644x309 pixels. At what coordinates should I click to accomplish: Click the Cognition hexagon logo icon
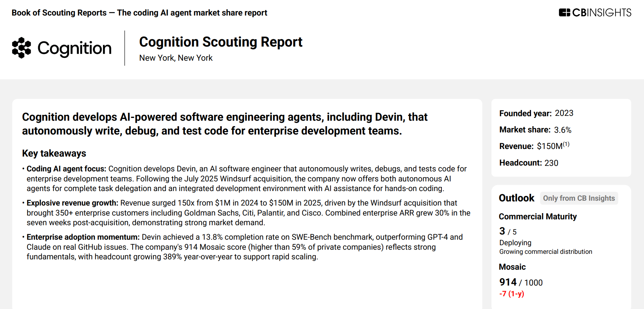(21, 48)
